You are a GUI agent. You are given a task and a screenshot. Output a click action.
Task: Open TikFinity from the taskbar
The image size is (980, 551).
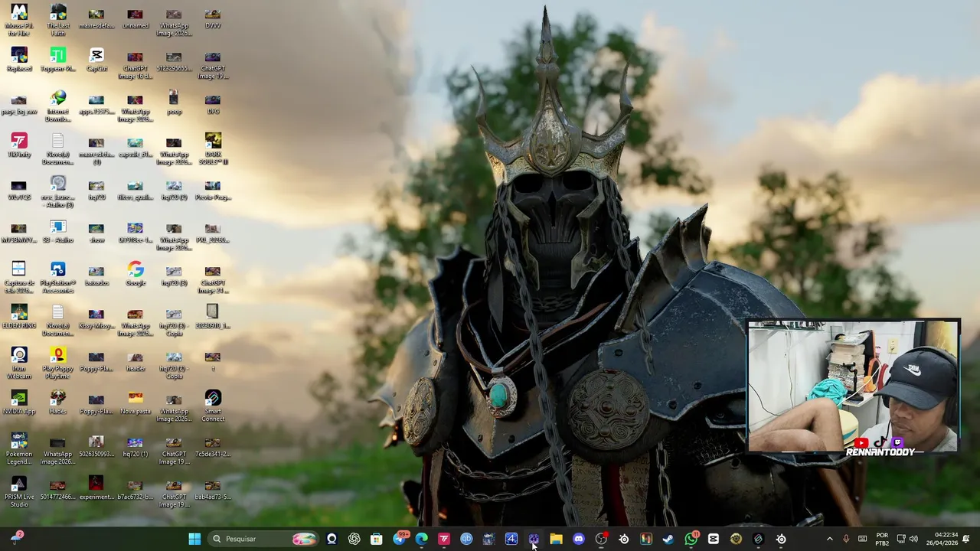coord(444,539)
